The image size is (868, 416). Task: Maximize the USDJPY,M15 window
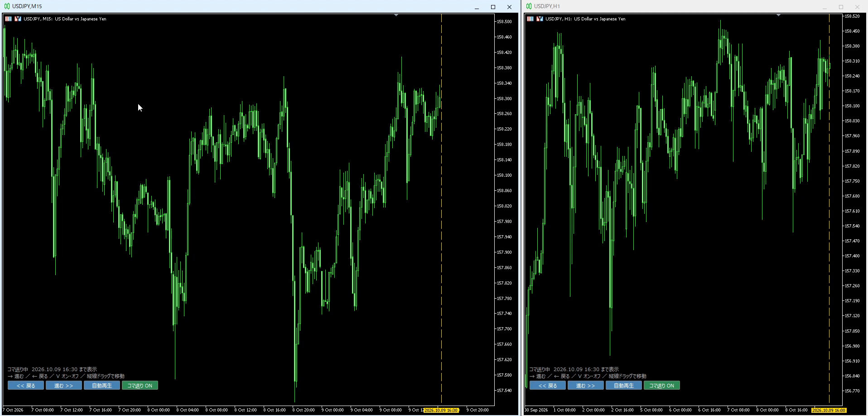(493, 7)
